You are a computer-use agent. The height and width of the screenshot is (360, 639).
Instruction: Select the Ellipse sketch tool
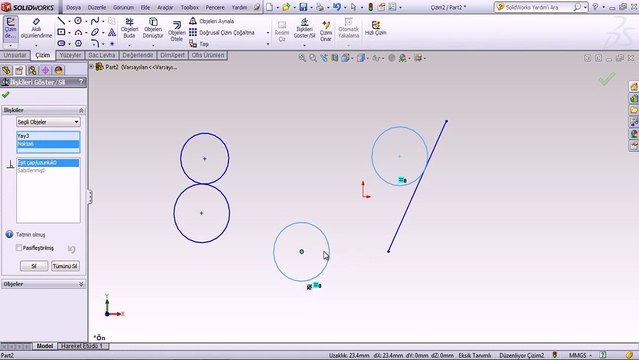tap(95, 32)
